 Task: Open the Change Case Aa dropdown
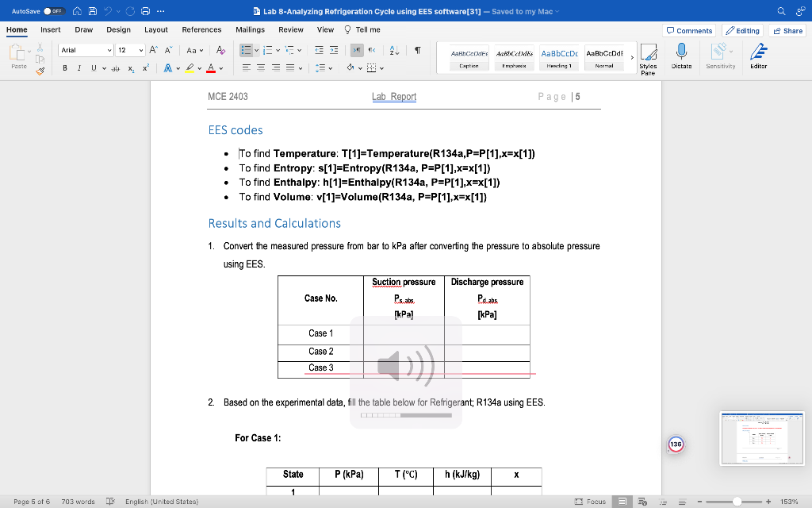point(195,50)
